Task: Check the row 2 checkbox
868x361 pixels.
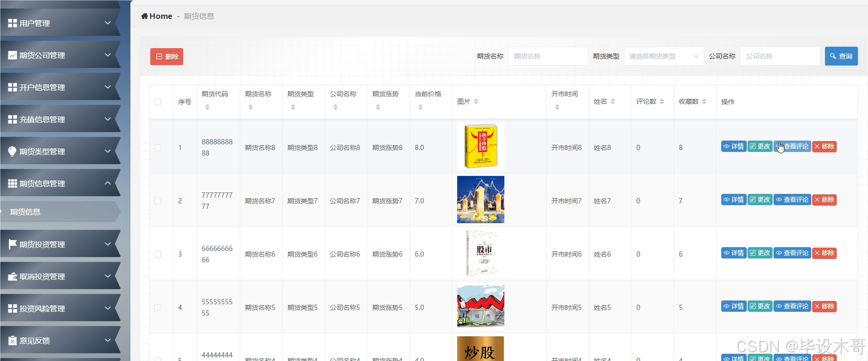Action: point(158,201)
